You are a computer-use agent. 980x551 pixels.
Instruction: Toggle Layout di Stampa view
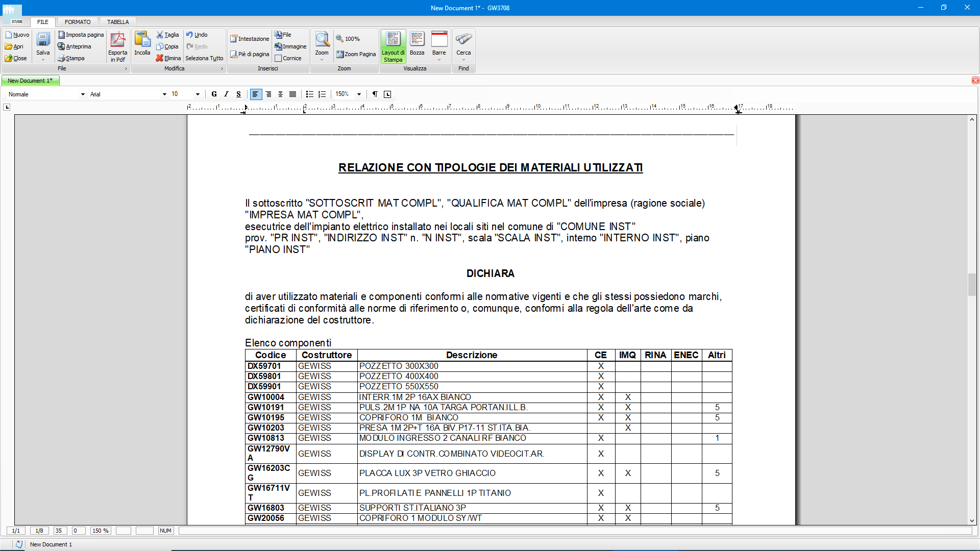click(x=393, y=46)
